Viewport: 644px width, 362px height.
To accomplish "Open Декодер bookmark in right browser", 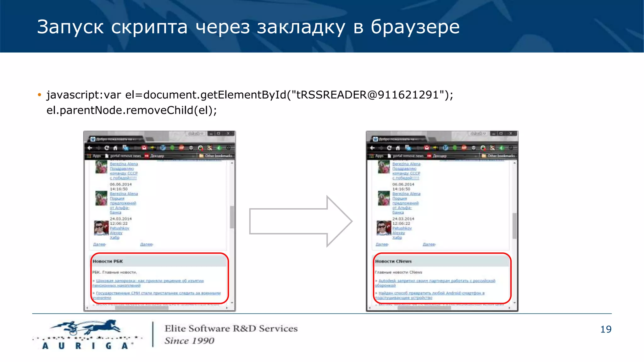I will point(437,156).
